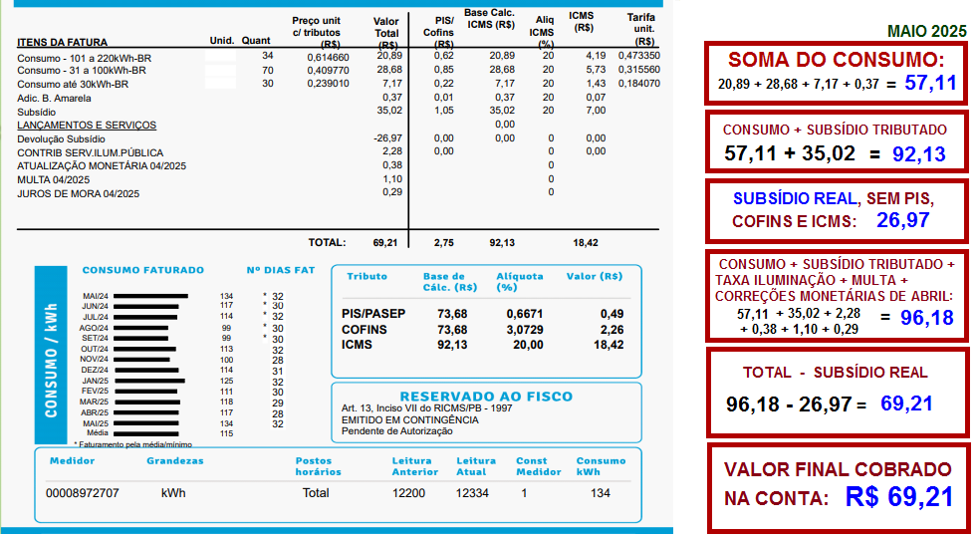The image size is (980, 538).
Task: Click the MAI/24 consumption bar
Action: pos(150,296)
